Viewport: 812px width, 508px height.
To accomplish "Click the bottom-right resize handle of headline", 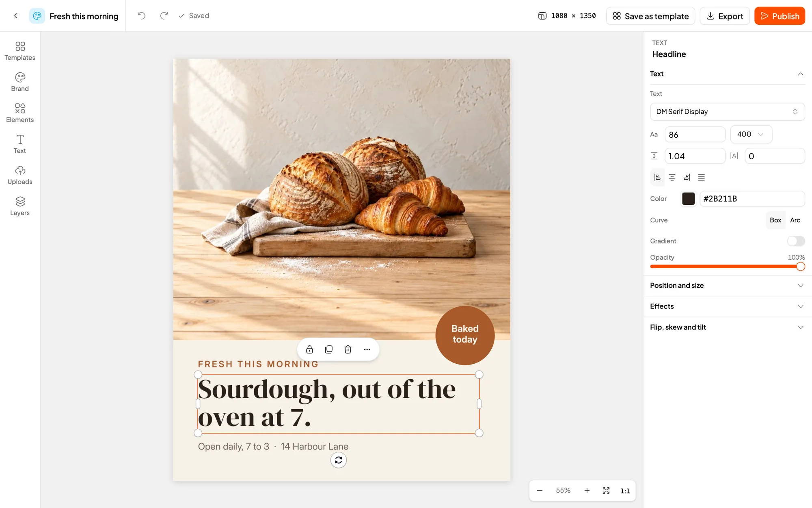I will [479, 433].
